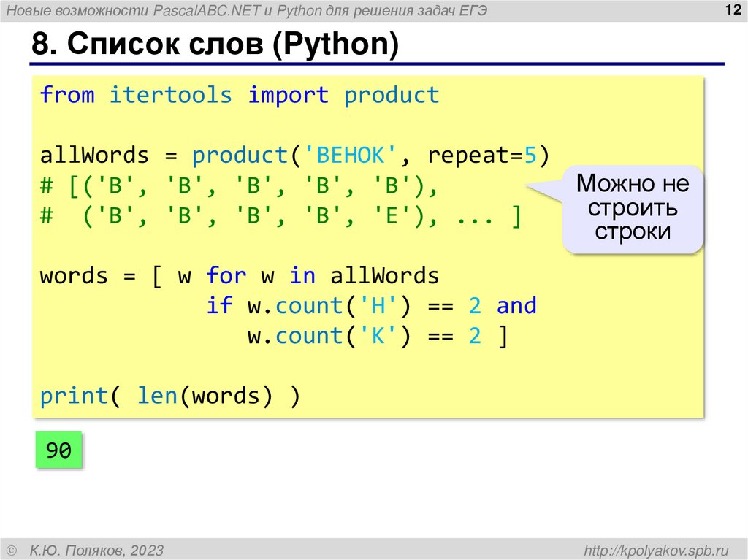Select the callout bubble 'Можно не строить строки'
This screenshot has height=560, width=748.
(633, 210)
